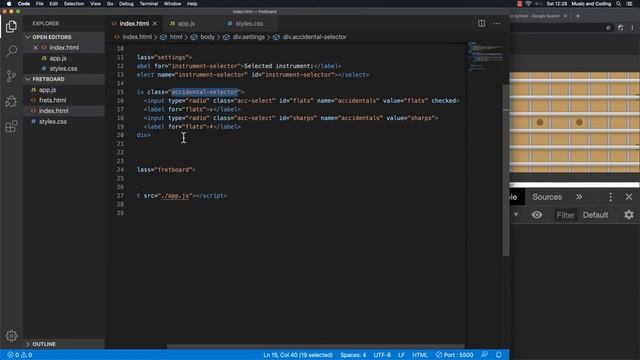Open the Terminal menu
The image size is (640, 360).
coord(149,4)
